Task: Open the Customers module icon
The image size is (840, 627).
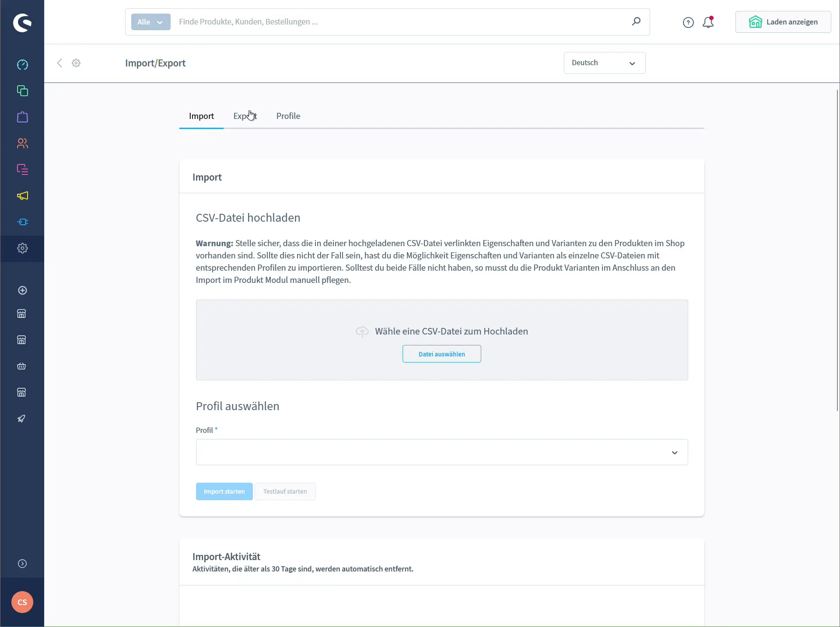Action: [22, 143]
